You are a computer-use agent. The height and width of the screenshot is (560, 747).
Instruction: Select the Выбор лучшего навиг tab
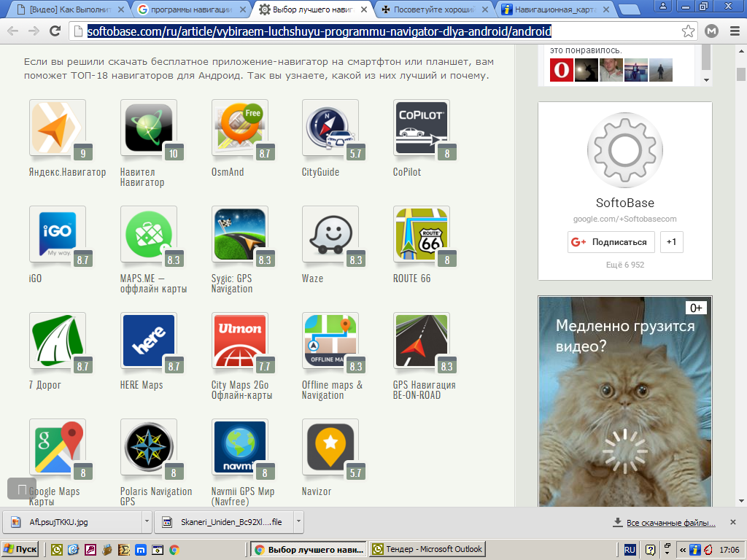(x=314, y=9)
